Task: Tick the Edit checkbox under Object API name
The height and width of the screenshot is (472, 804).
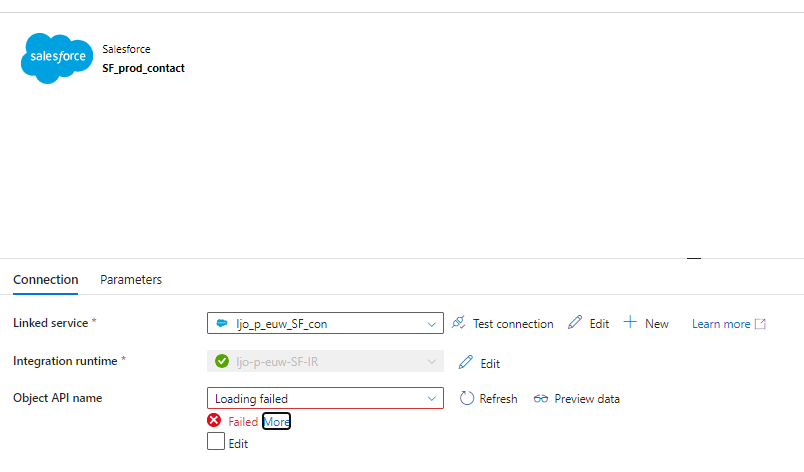Action: click(x=216, y=441)
